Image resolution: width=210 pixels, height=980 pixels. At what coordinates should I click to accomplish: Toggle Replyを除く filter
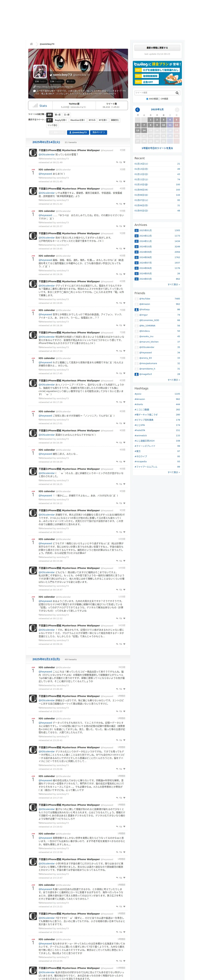pyautogui.click(x=61, y=120)
